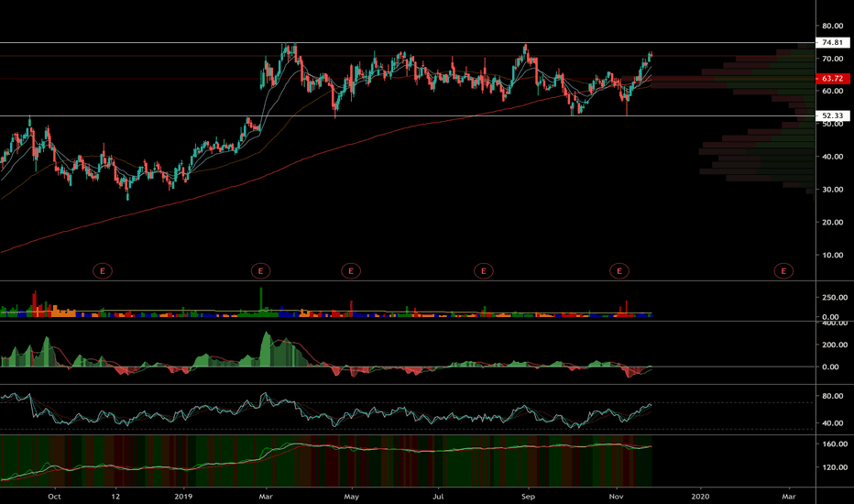
Task: Click the 200.00 MACD pane axis label
Action: (835, 345)
